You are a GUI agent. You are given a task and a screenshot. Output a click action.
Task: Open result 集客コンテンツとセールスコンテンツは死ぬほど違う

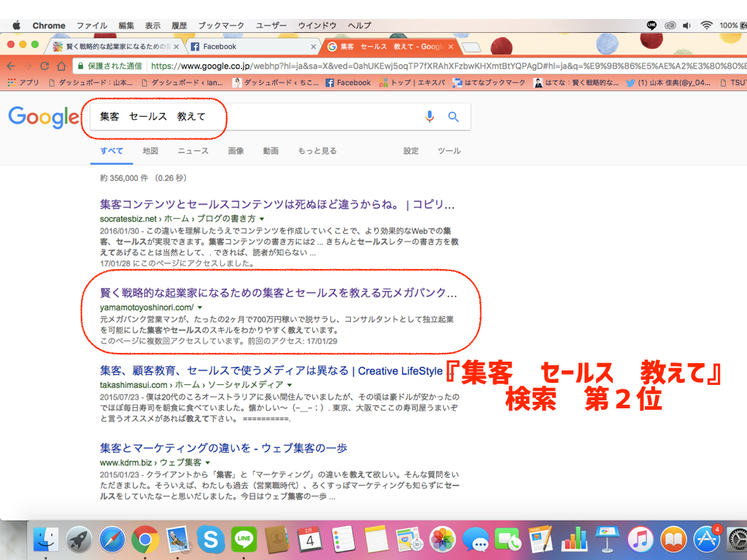click(x=276, y=205)
